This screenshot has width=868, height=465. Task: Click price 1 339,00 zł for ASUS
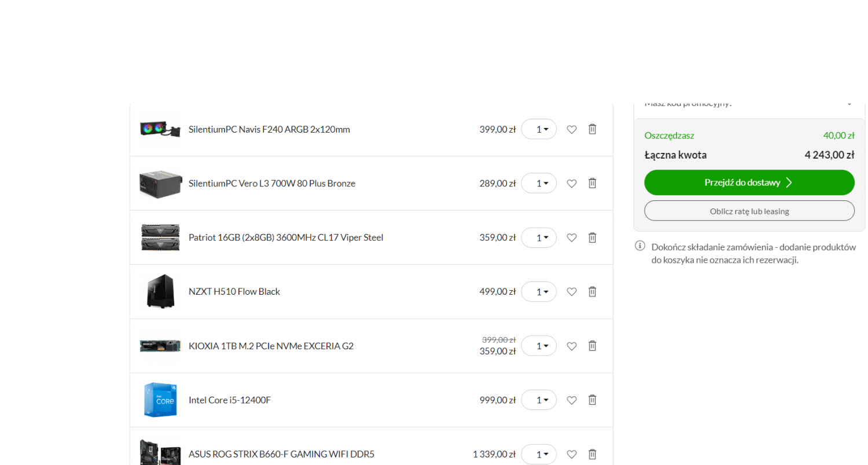click(494, 454)
